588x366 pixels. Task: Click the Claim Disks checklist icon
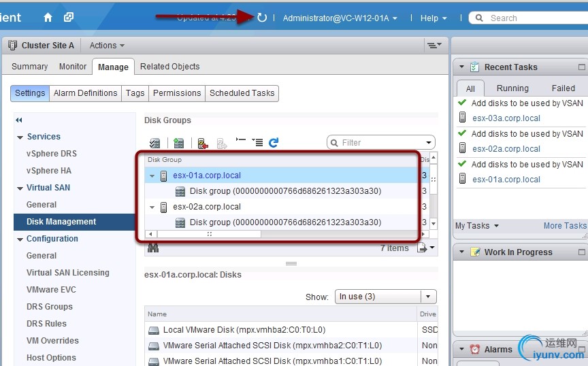(x=154, y=143)
